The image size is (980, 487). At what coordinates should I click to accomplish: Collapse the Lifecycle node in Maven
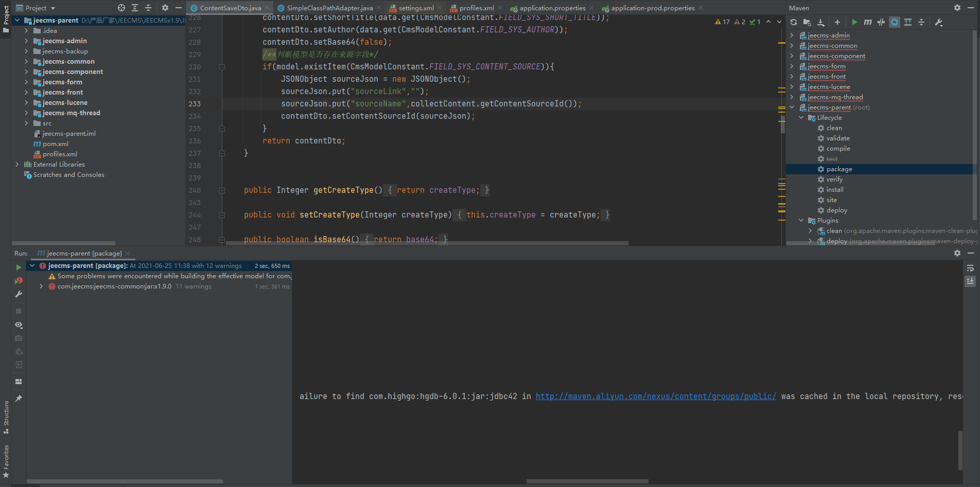[x=801, y=118]
